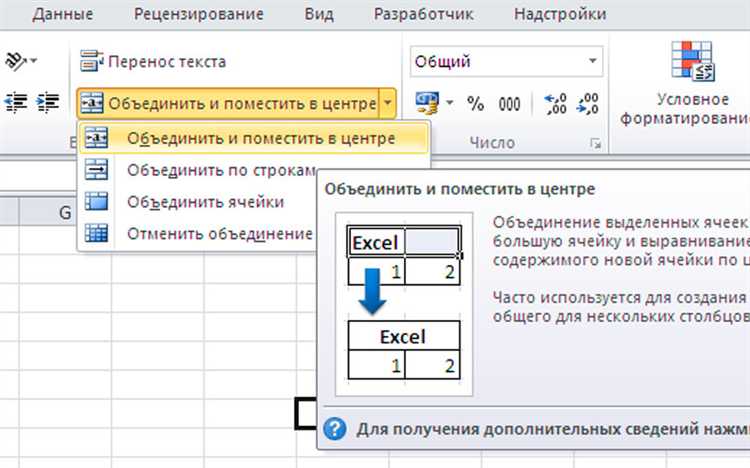Go to the Разработчик tab
The width and height of the screenshot is (750, 468).
coord(424,14)
